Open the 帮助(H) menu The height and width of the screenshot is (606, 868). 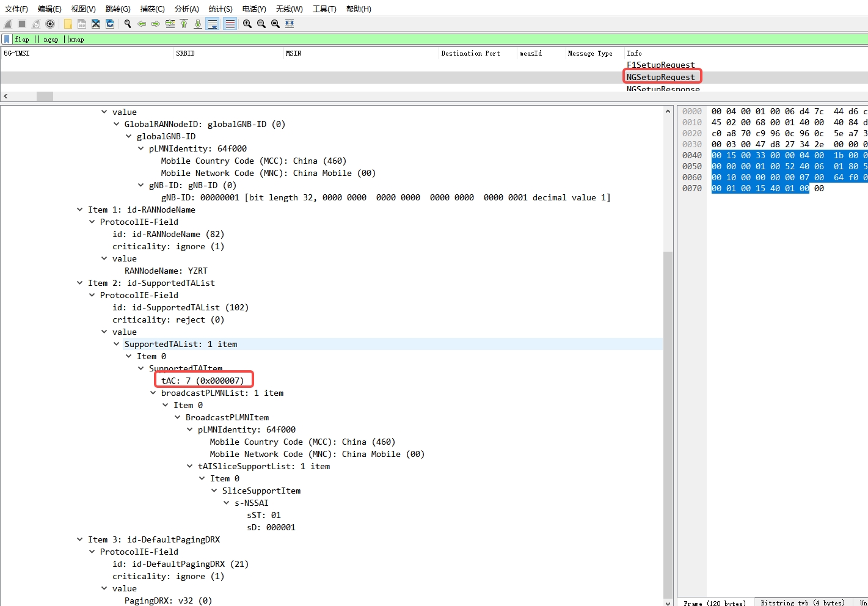(x=359, y=9)
